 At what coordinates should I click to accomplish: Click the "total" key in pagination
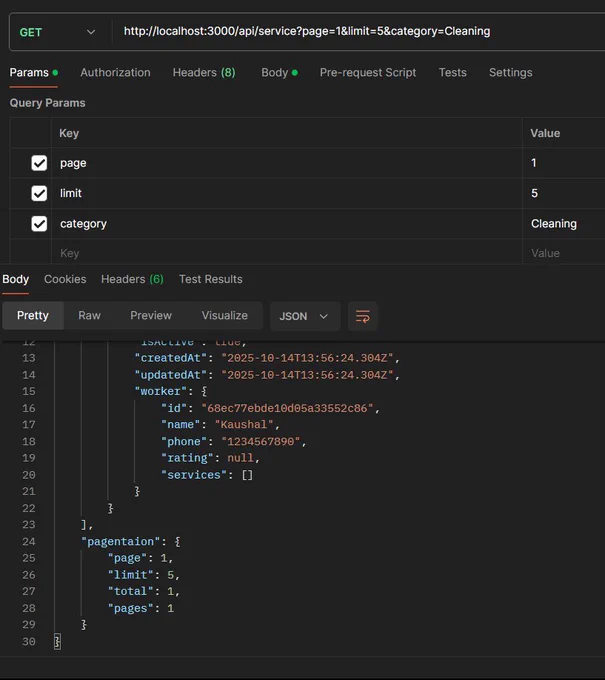click(131, 592)
